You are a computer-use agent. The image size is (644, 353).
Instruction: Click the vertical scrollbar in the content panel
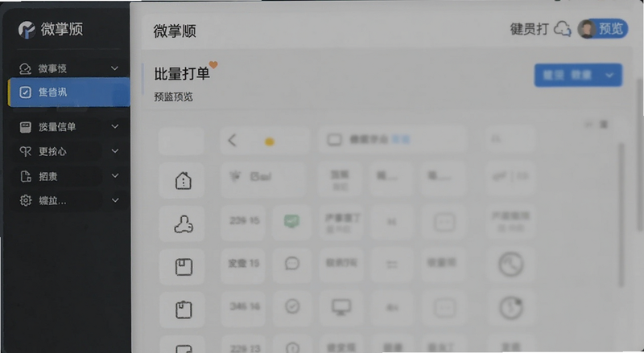(x=621, y=213)
